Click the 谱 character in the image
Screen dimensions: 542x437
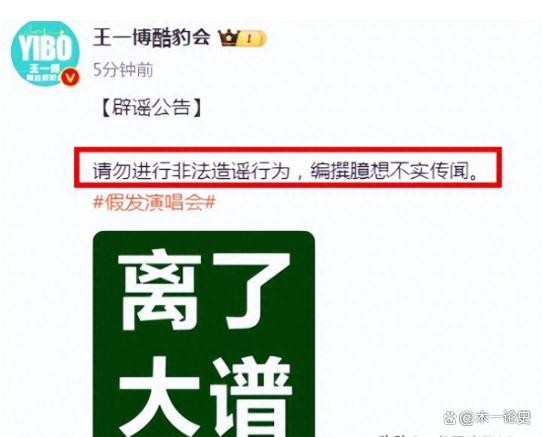point(254,397)
